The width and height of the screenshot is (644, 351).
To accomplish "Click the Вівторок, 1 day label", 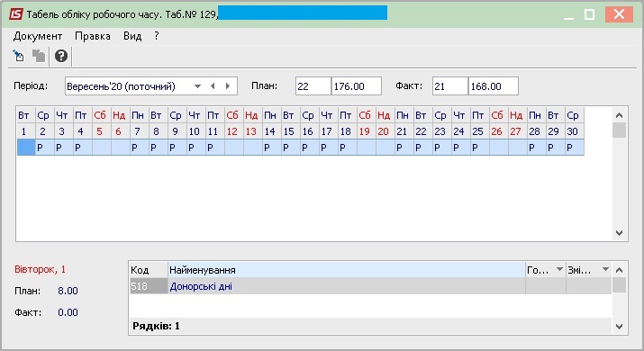I will [40, 269].
